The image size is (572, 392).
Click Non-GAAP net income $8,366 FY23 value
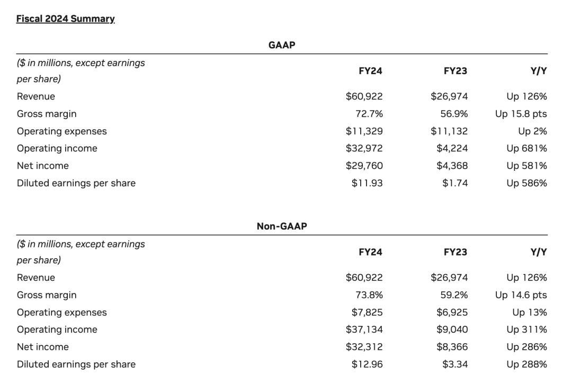pos(452,347)
